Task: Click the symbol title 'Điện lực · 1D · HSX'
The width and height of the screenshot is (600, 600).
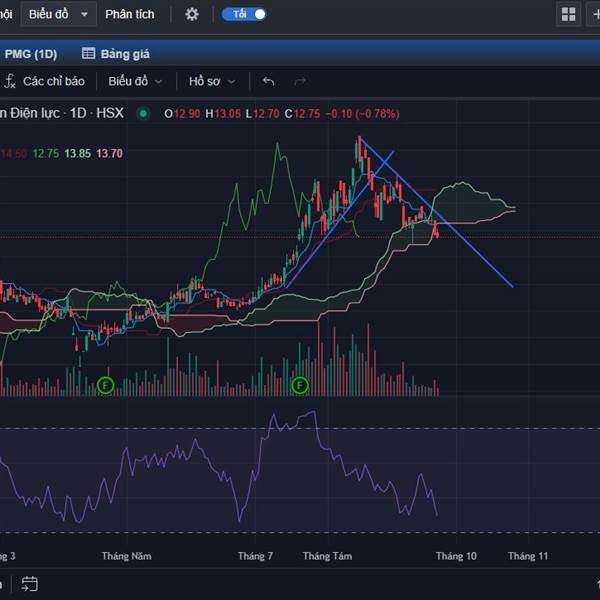Action: pyautogui.click(x=62, y=113)
